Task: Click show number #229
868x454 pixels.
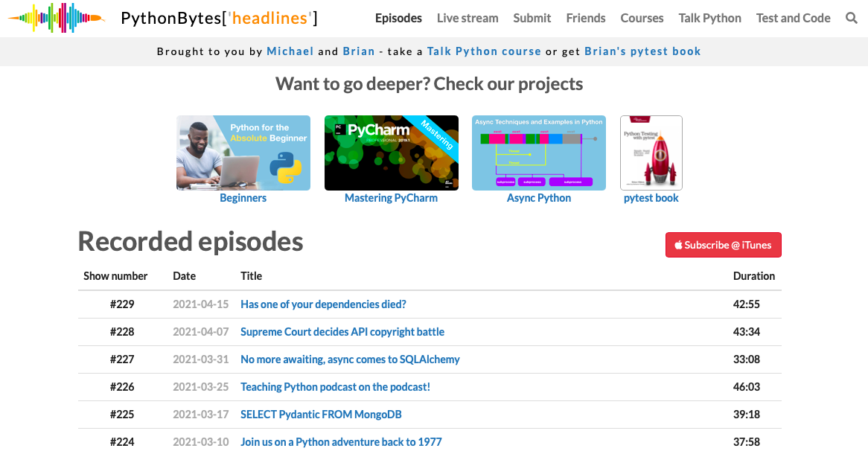Action: coord(122,304)
